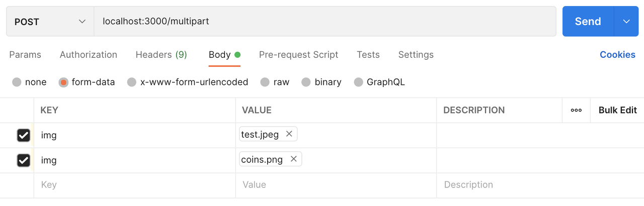This screenshot has height=206, width=644.
Task: View the Headers (9) tab
Action: (161, 55)
